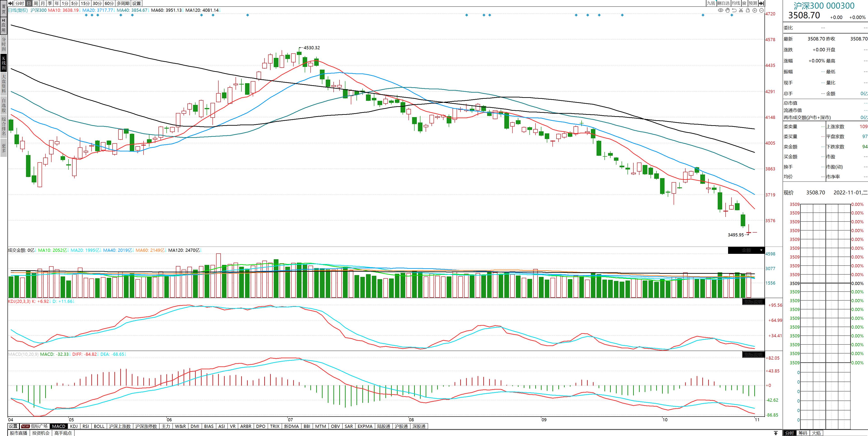Open the 金额 dropdown on the volume panel
The height and width of the screenshot is (436, 868).
(x=761, y=250)
